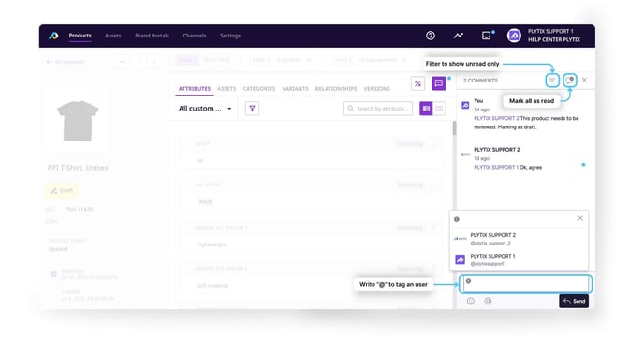
Task: Open the emoji picker icon
Action: click(471, 301)
